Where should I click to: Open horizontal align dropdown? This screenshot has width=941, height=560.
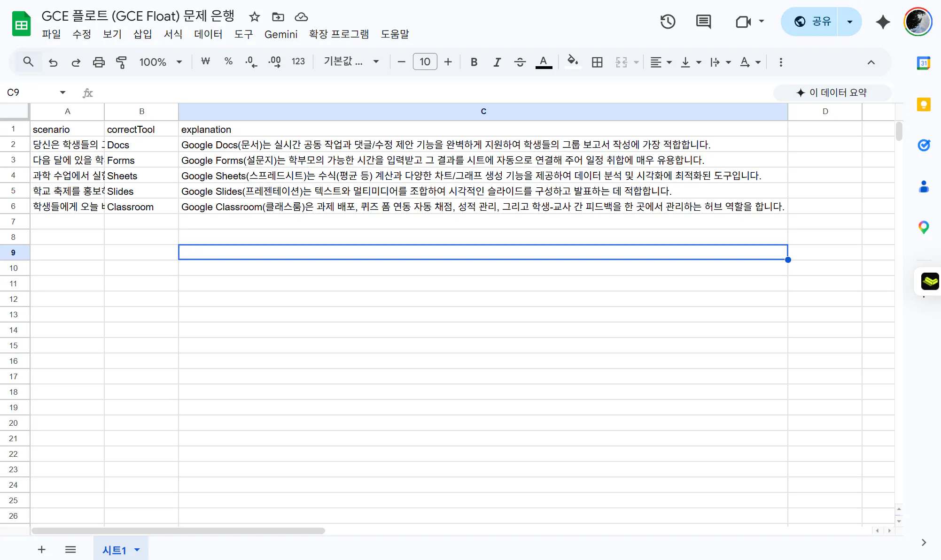coord(661,62)
